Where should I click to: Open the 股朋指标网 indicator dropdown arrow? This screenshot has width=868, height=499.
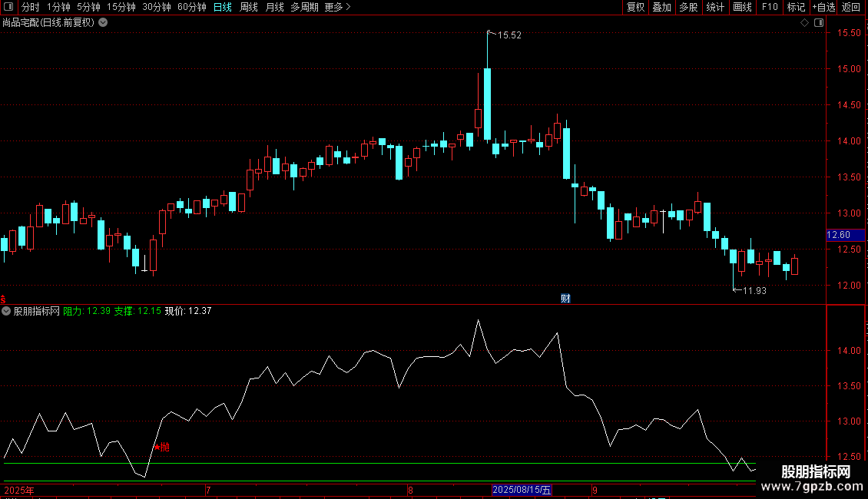click(6, 311)
